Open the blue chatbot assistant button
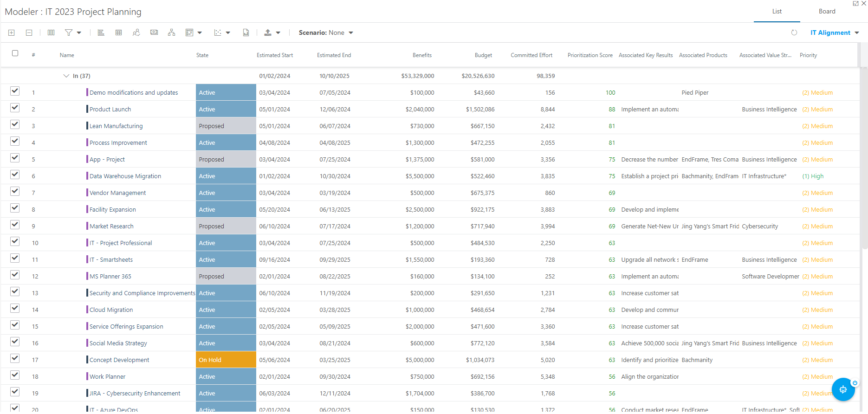868x414 pixels. pos(843,389)
